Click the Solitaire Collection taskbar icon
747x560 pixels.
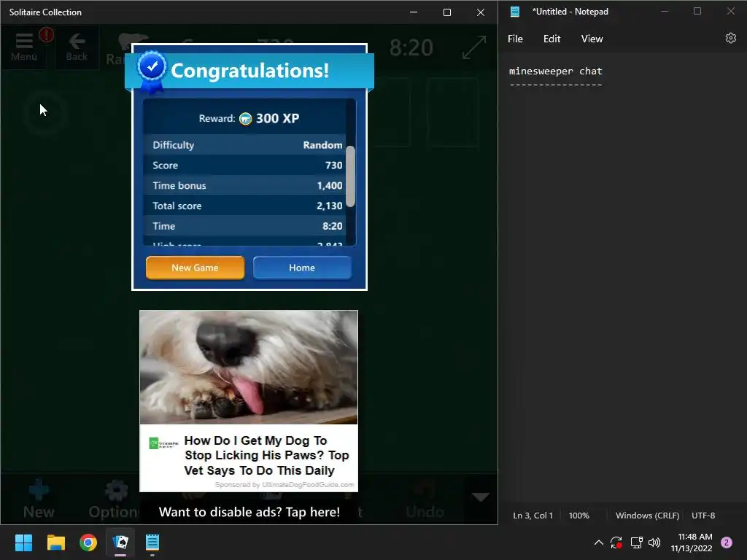tap(120, 542)
